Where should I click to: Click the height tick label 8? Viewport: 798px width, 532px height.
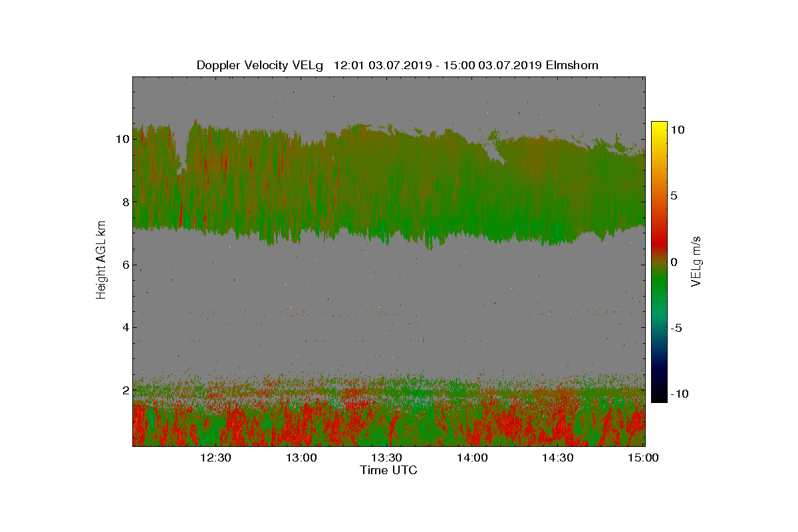pyautogui.click(x=124, y=201)
